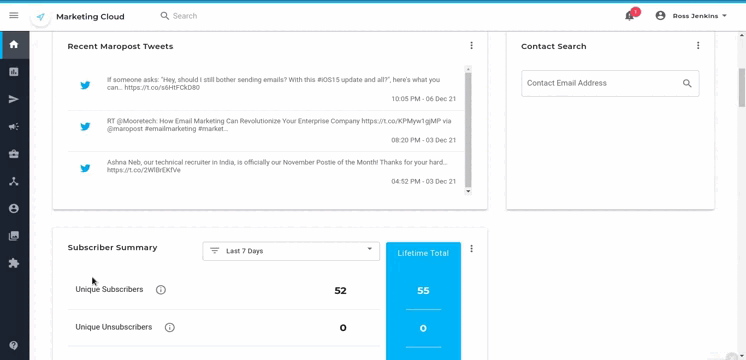Click the Twitter icon of the Ashna Neb tweet
The width and height of the screenshot is (746, 360).
tap(85, 168)
